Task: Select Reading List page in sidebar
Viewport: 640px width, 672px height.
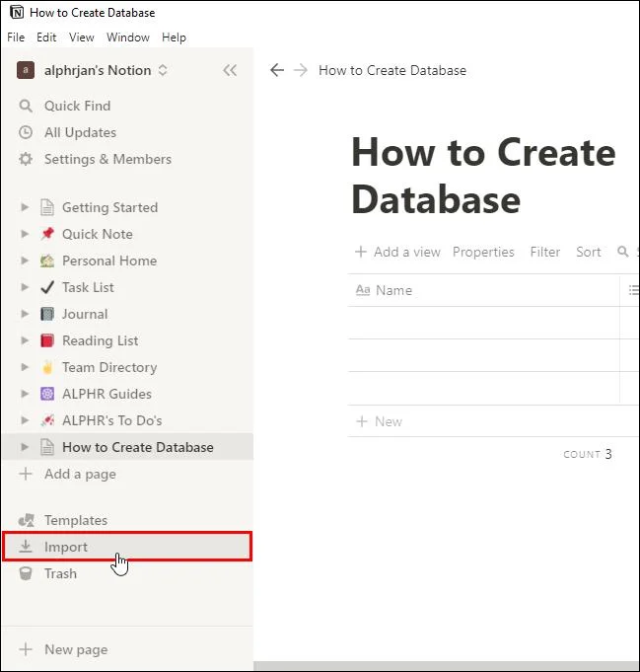Action: (100, 340)
